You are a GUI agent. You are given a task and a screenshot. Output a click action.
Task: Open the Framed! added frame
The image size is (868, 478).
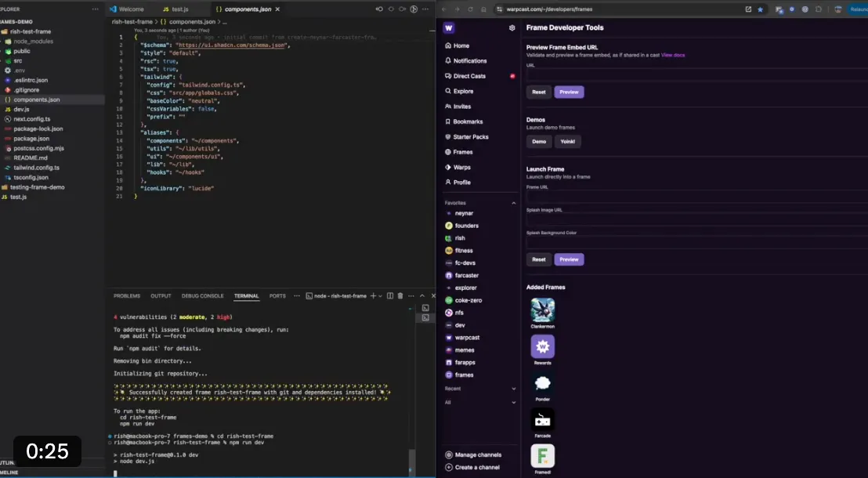click(x=542, y=456)
